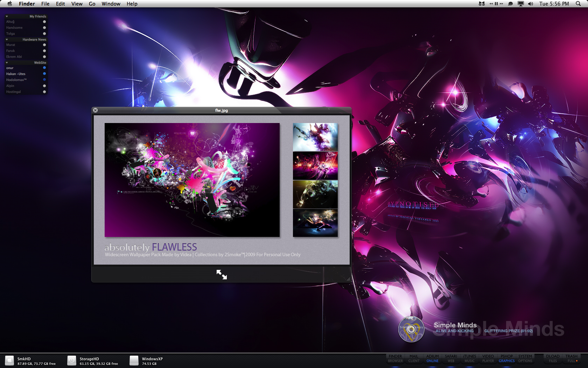This screenshot has width=588, height=368.
Task: Click Glittering Prize (81-92) album name
Action: point(509,331)
